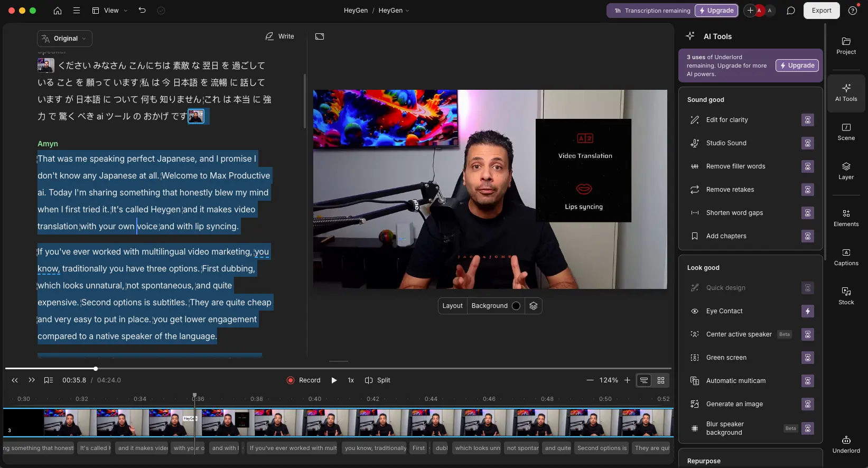This screenshot has height=468, width=868.
Task: Split the clip at playhead
Action: click(378, 380)
